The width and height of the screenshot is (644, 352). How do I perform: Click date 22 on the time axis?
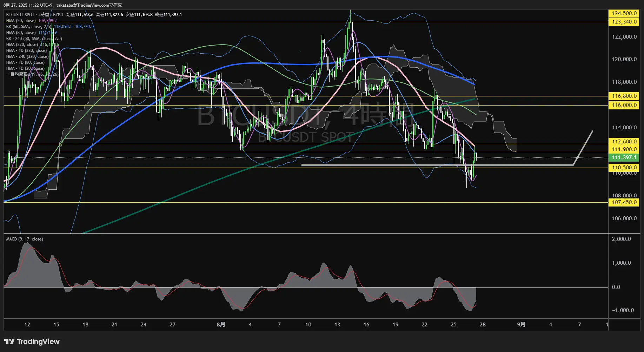point(425,325)
